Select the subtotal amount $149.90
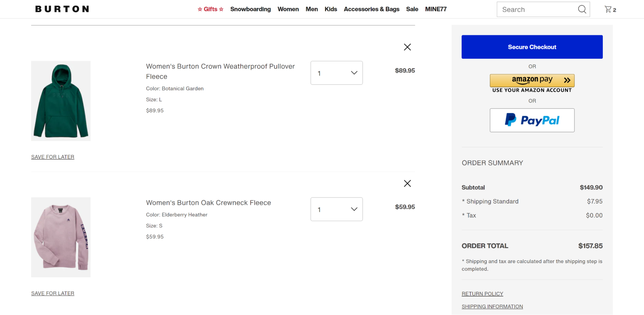 (591, 187)
